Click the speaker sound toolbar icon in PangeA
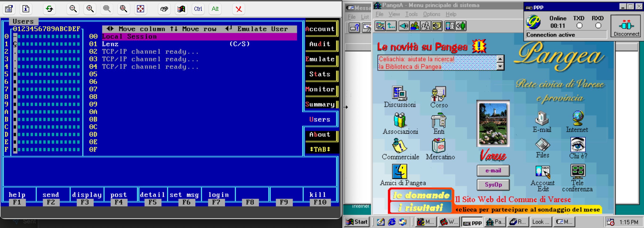This screenshot has height=228, width=644. pyautogui.click(x=404, y=26)
